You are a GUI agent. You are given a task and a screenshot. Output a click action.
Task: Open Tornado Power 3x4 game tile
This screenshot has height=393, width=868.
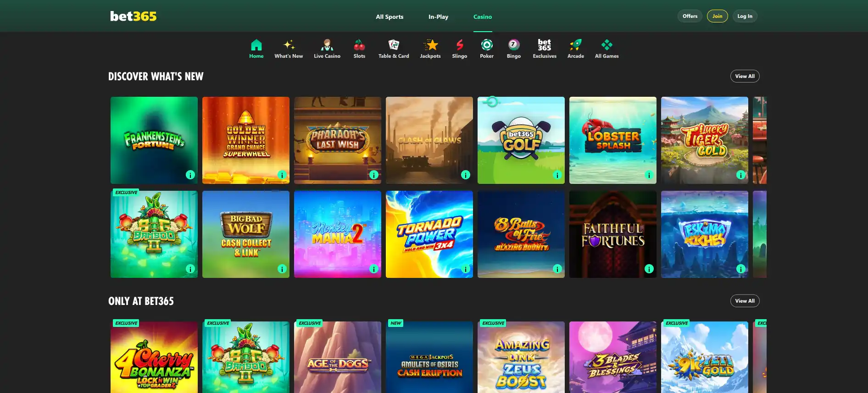point(429,234)
